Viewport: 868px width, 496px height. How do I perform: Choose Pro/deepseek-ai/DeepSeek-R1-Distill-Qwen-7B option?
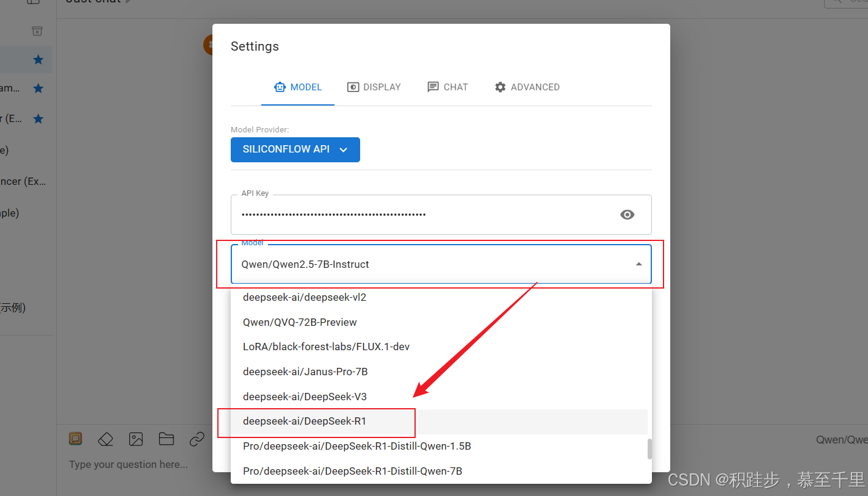pyautogui.click(x=439, y=471)
